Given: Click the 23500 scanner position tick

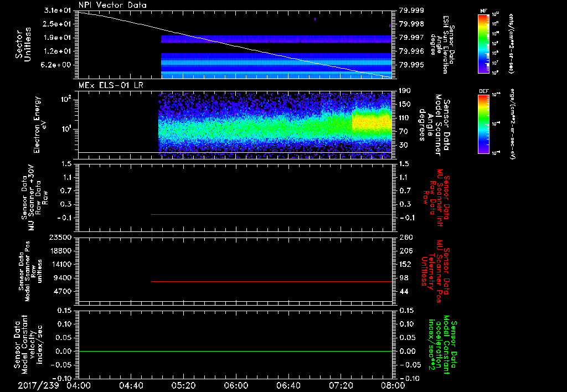Looking at the screenshot, I should (x=60, y=237).
